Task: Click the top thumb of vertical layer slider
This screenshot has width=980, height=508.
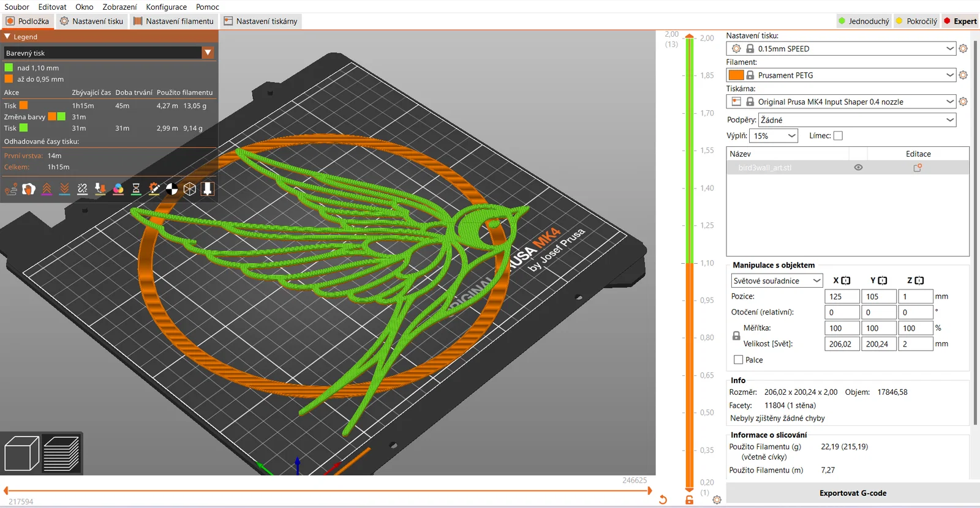Action: point(690,37)
